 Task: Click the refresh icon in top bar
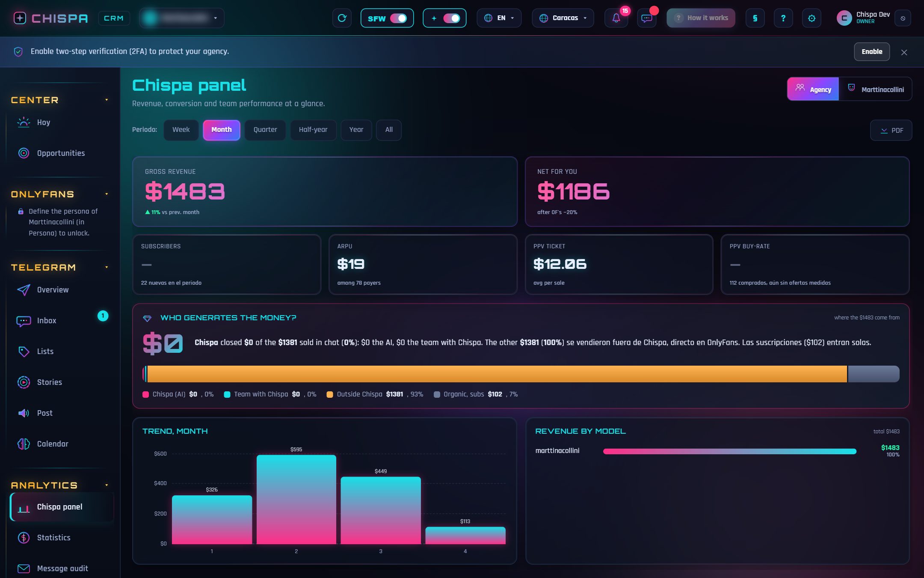click(342, 18)
